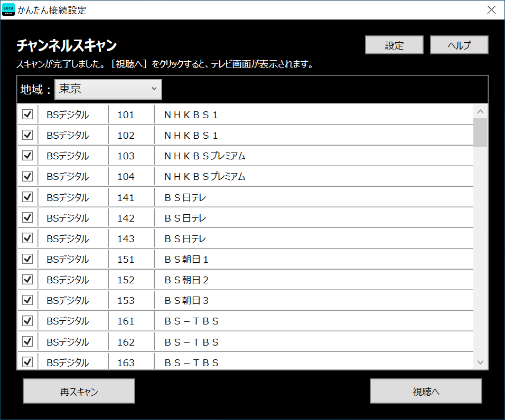Image resolution: width=505 pixels, height=420 pixels.
Task: Uncheck the channel 101 NHK BS1 checkbox
Action: [x=27, y=114]
